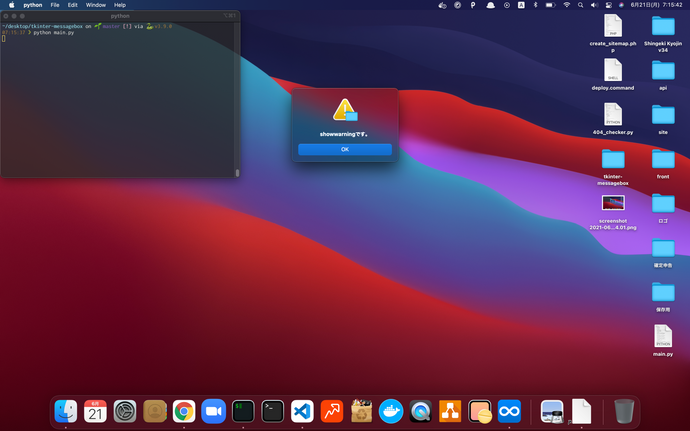Open Contacts in the Dock
The height and width of the screenshot is (431, 690).
[155, 411]
